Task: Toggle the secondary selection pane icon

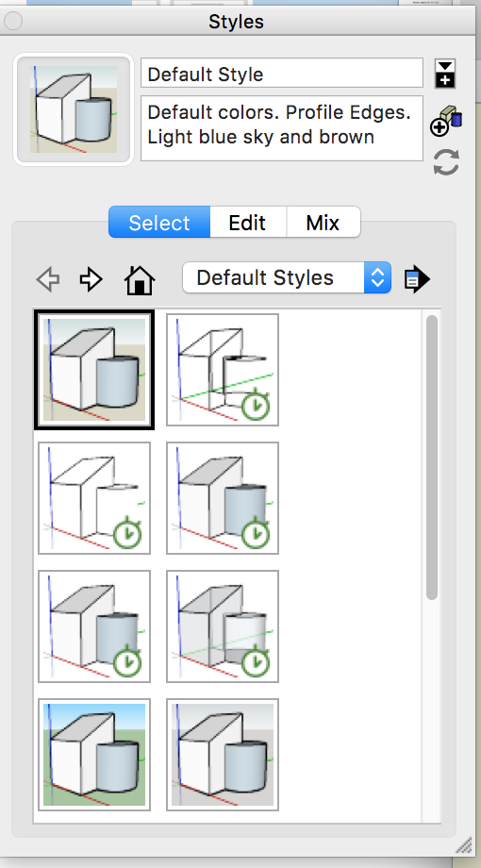Action: [x=445, y=74]
